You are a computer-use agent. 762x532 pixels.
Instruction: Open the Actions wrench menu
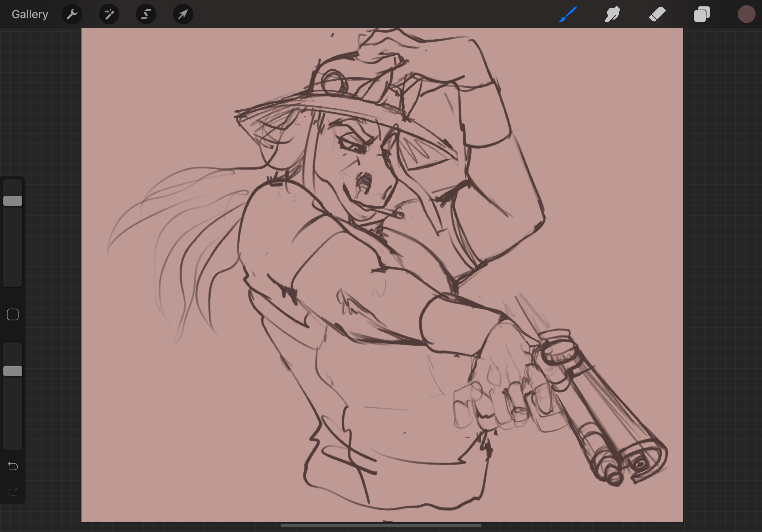click(x=72, y=14)
